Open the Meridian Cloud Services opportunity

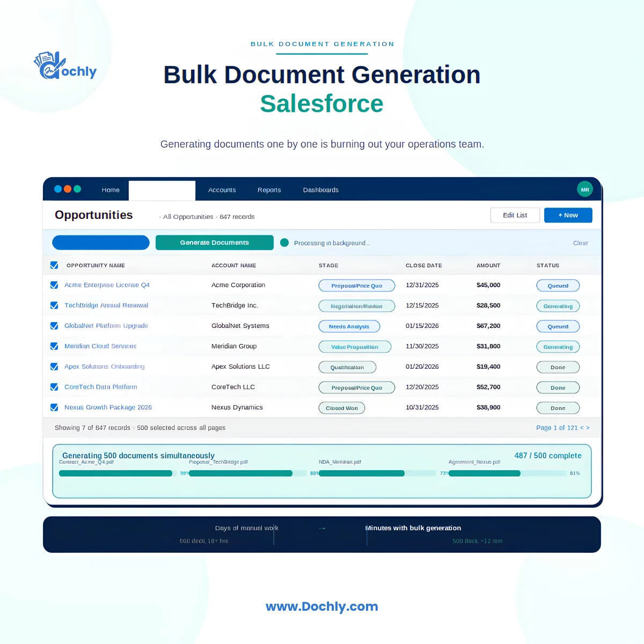100,346
